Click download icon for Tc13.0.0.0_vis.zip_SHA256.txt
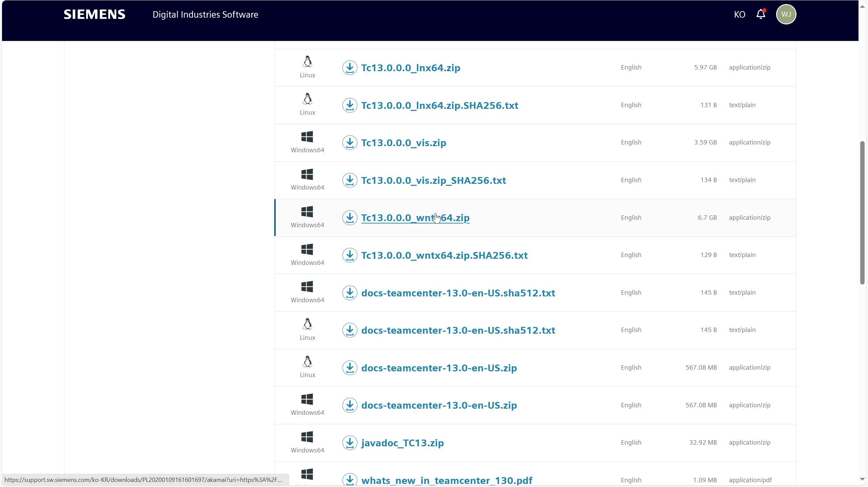Viewport: 868px width, 487px height. [x=350, y=180]
